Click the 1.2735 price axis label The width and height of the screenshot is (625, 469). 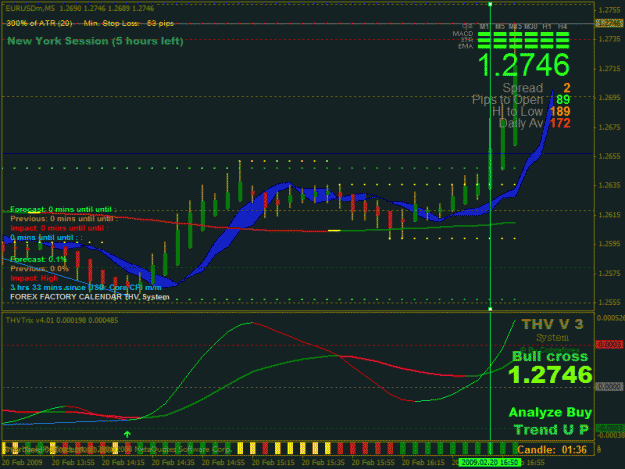coord(609,39)
